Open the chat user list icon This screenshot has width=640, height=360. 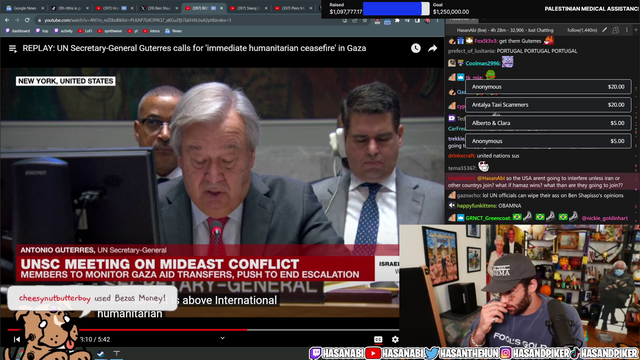616,30
